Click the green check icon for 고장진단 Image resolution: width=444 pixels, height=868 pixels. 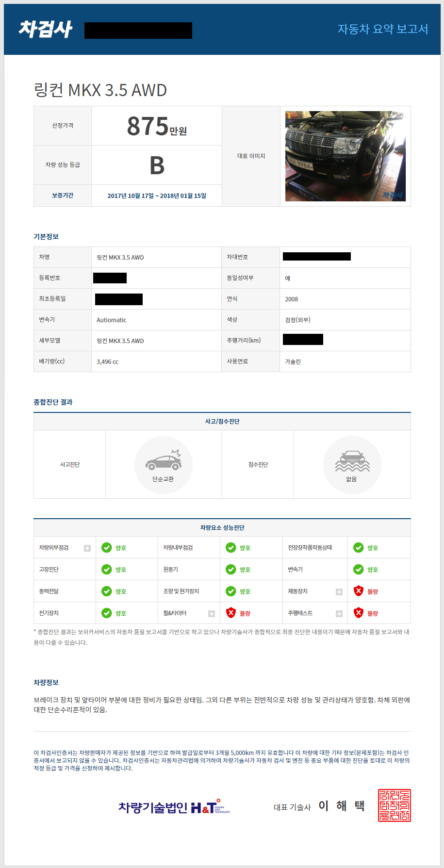point(107,570)
